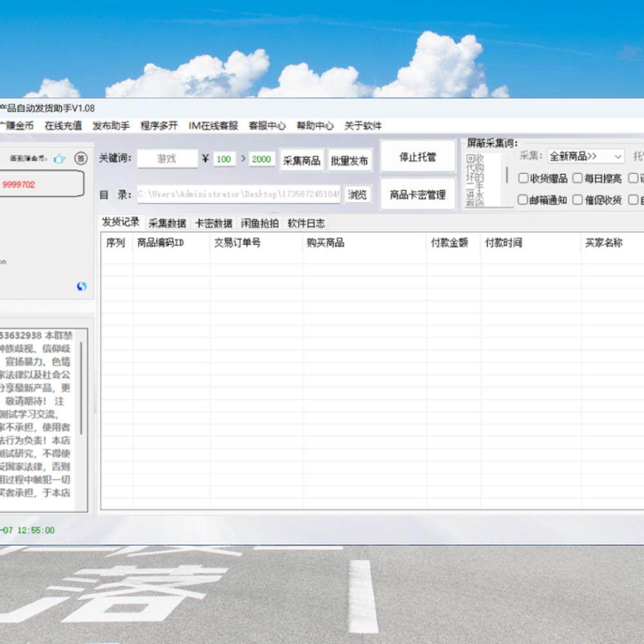Viewport: 644px width, 644px height.
Task: Click the red balance number 9999702
Action: [x=19, y=184]
